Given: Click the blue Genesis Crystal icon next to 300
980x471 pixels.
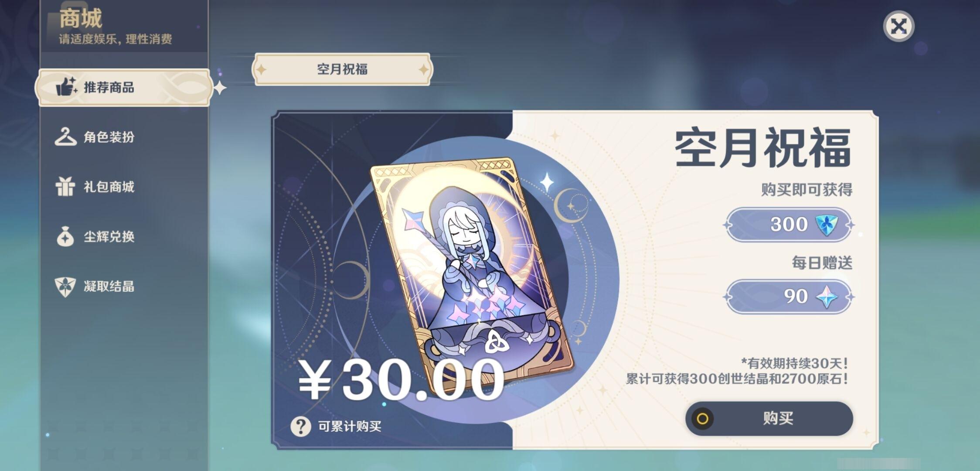Looking at the screenshot, I should 826,225.
